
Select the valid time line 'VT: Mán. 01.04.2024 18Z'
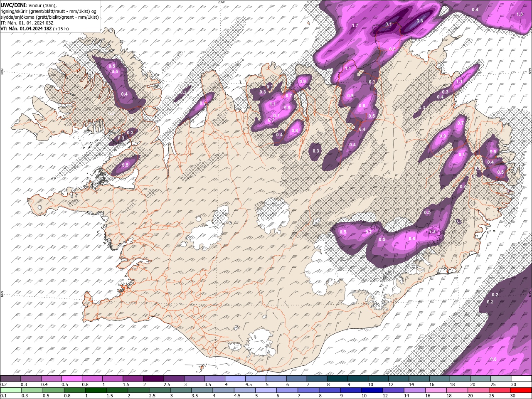coord(26,29)
